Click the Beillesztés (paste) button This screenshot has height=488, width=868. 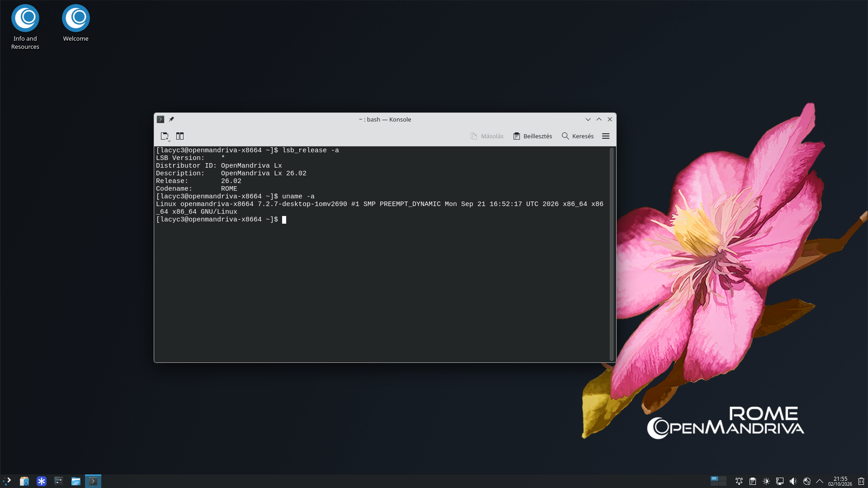[533, 136]
